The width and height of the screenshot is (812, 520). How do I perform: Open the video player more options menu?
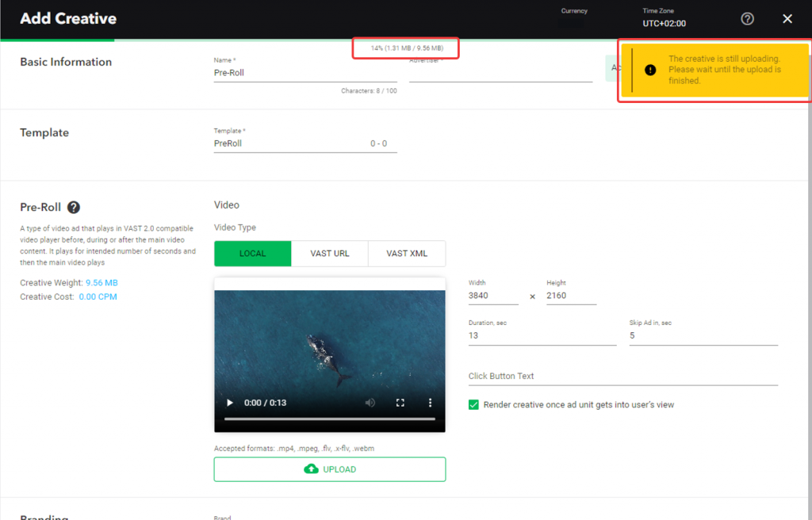pos(430,403)
